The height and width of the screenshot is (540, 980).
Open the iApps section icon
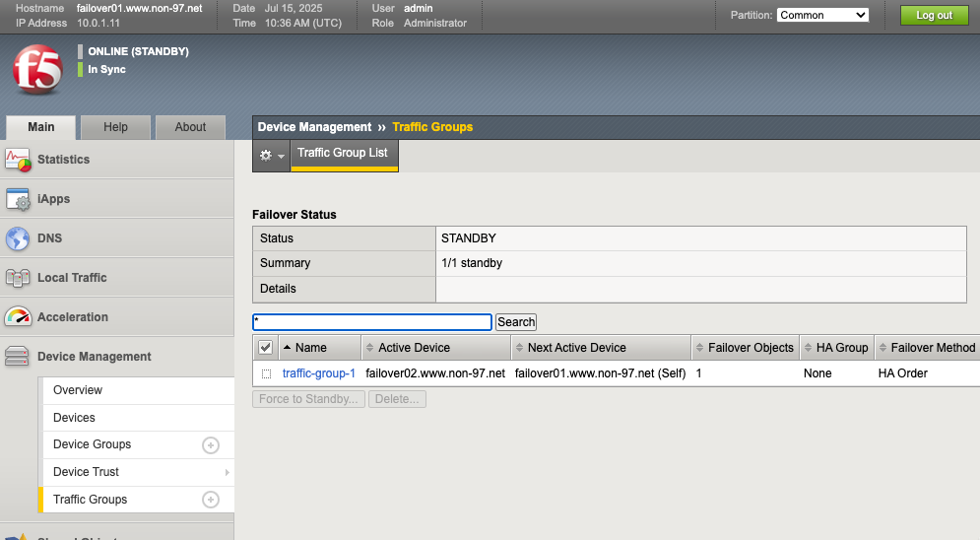point(18,199)
